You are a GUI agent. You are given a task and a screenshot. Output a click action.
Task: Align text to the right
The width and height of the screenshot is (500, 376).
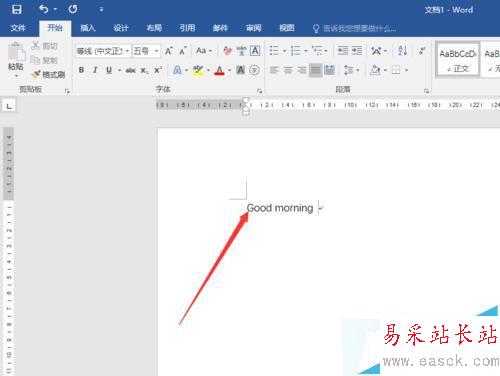302,70
